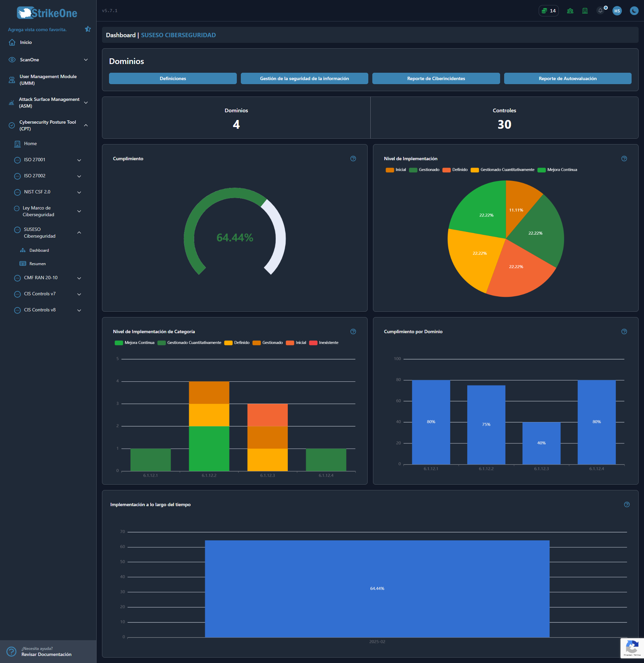
Task: Open the Resumen menu item
Action: coord(37,263)
